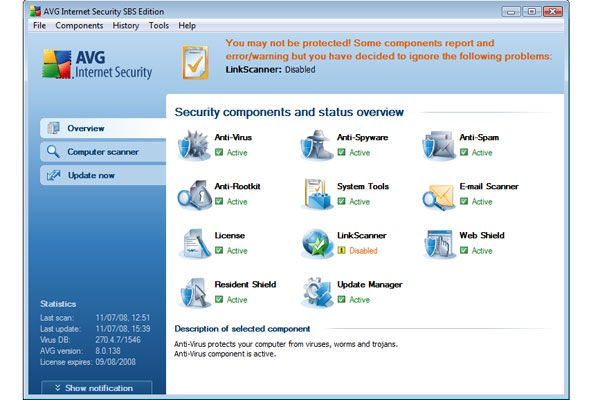Click the Anti-Virus Active status checkmark

tap(219, 152)
